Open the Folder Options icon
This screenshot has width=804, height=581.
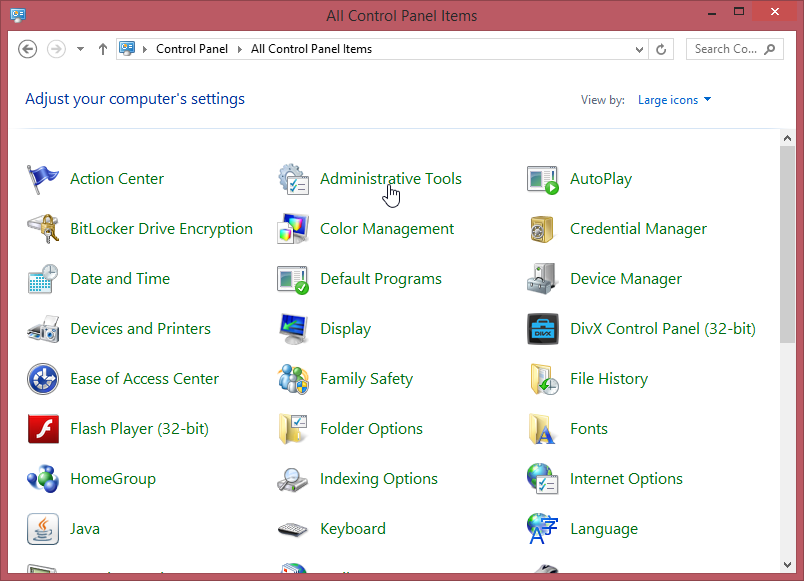[x=293, y=429]
